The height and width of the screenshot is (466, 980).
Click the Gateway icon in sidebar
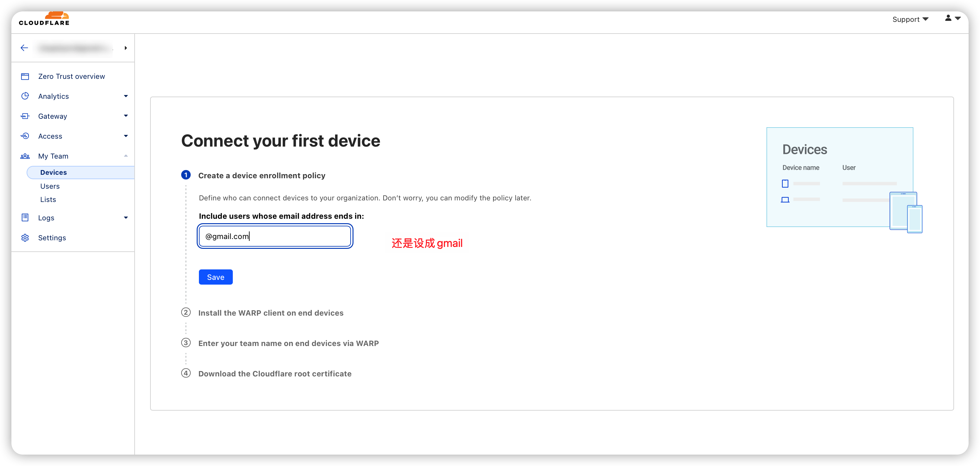[25, 116]
